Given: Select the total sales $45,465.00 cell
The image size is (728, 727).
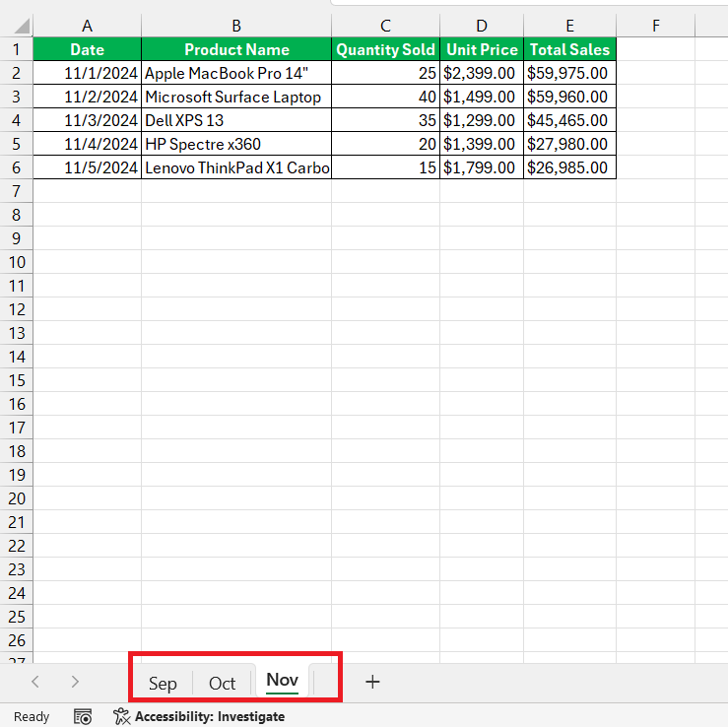Looking at the screenshot, I should coord(570,120).
